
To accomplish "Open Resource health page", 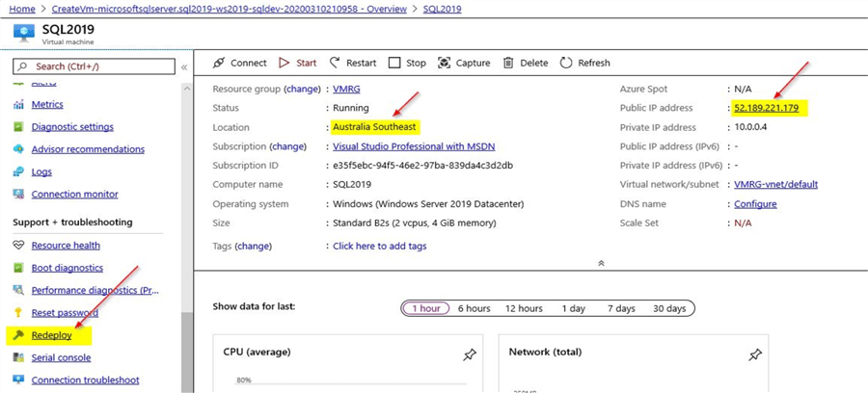I will point(66,246).
